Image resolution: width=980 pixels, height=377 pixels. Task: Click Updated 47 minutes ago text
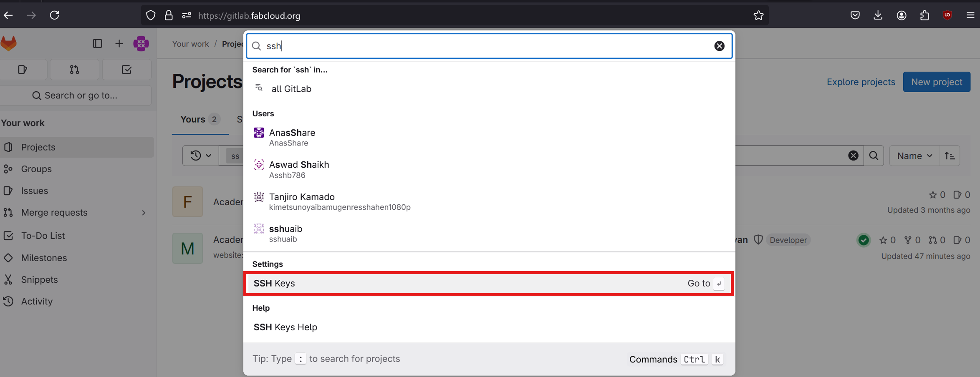click(x=925, y=256)
